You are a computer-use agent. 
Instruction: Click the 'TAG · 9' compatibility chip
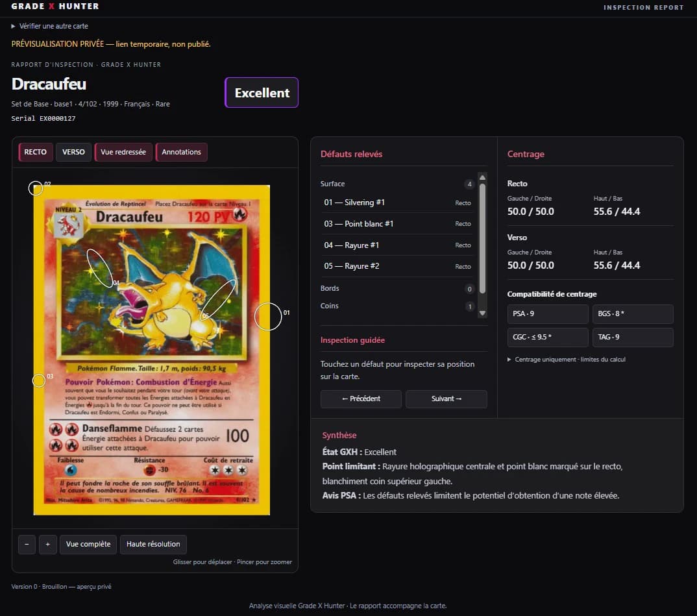[x=633, y=338]
